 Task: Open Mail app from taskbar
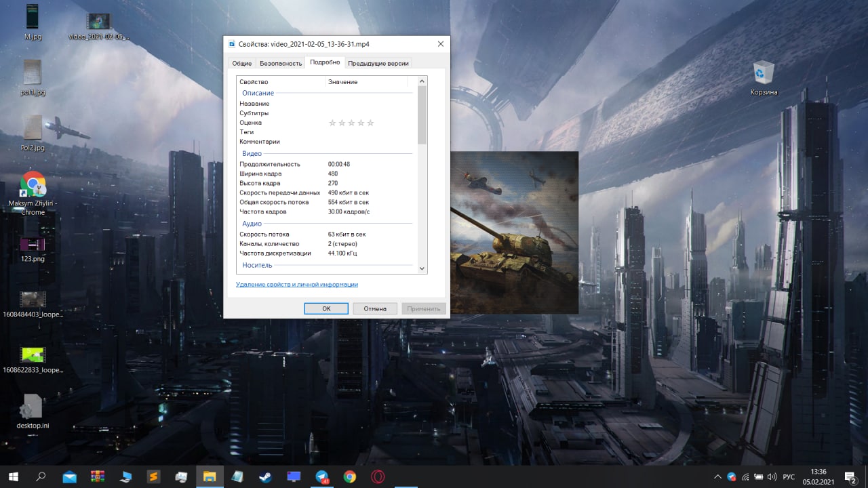point(69,476)
